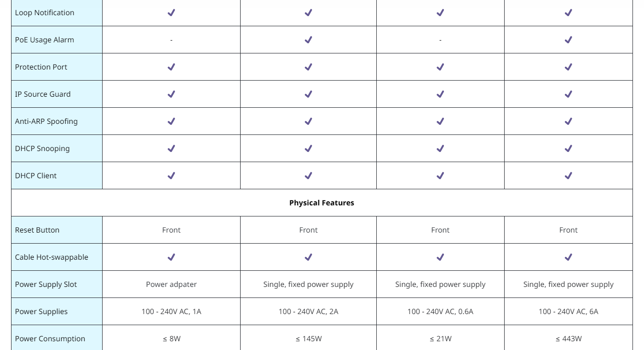Click DHCP Client checkmark in third column
The width and height of the screenshot is (644, 350).
coord(440,175)
